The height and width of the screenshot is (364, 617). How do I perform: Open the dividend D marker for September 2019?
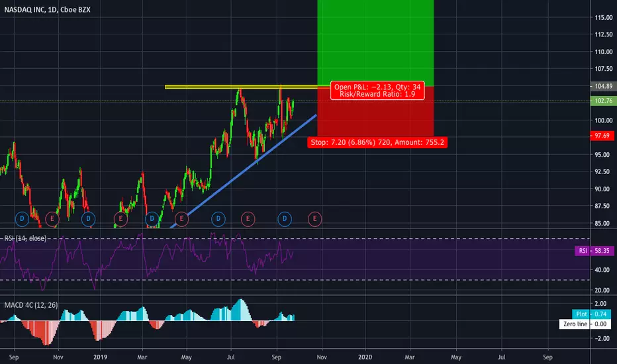tap(285, 219)
